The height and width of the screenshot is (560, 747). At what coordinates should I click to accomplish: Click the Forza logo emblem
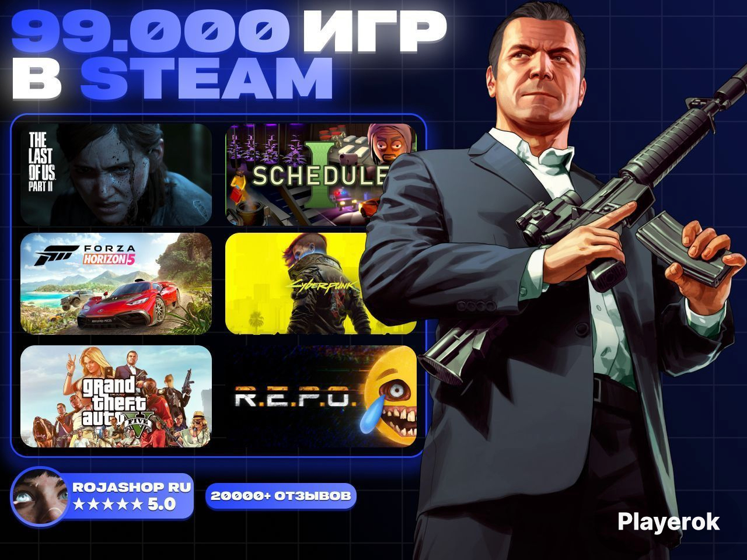pos(57,254)
